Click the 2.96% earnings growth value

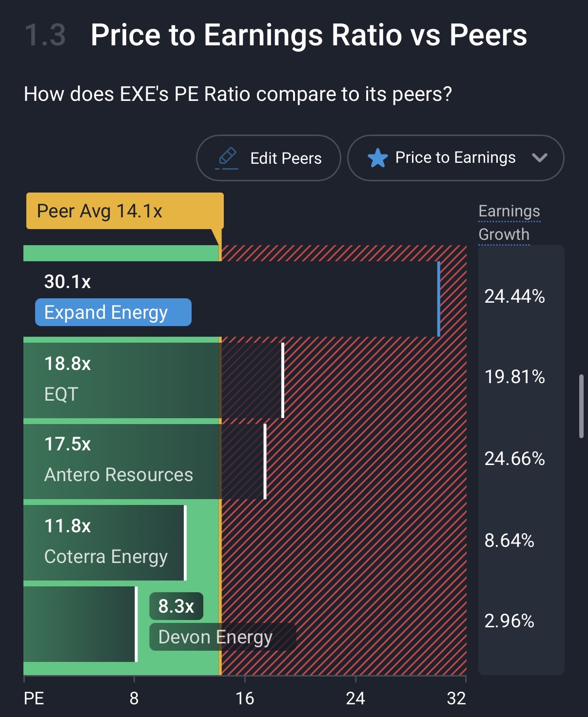coord(509,621)
